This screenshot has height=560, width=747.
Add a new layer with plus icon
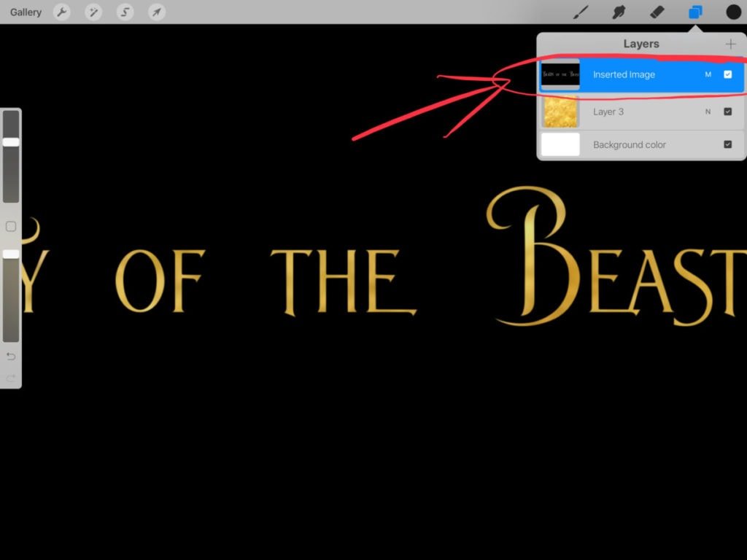[x=730, y=44]
